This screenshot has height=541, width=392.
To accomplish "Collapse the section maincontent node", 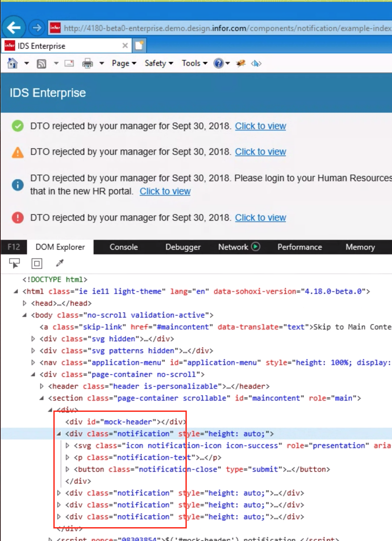I will (41, 398).
